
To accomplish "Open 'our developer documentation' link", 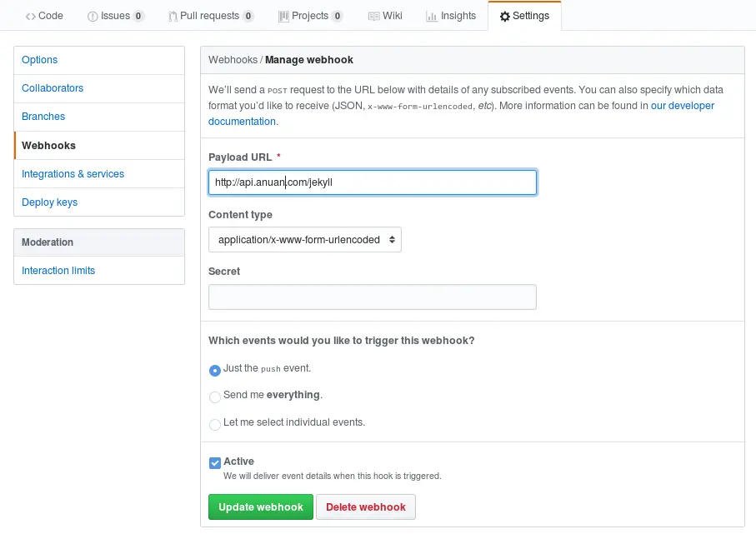I will (683, 105).
